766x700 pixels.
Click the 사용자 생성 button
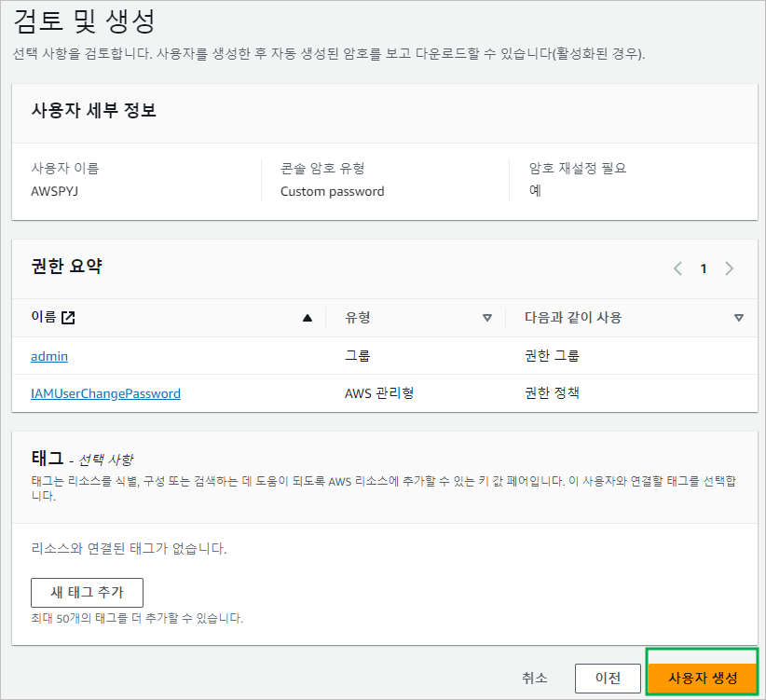click(x=703, y=678)
